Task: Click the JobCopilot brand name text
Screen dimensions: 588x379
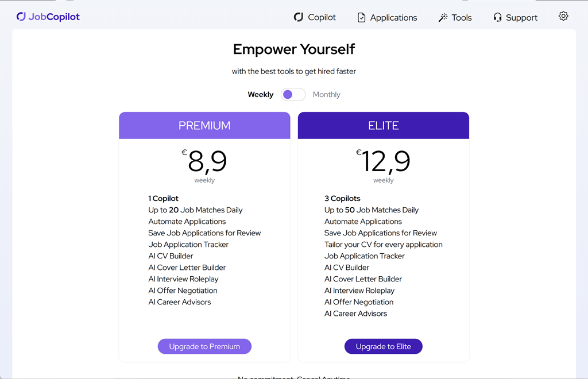Action: tap(54, 17)
